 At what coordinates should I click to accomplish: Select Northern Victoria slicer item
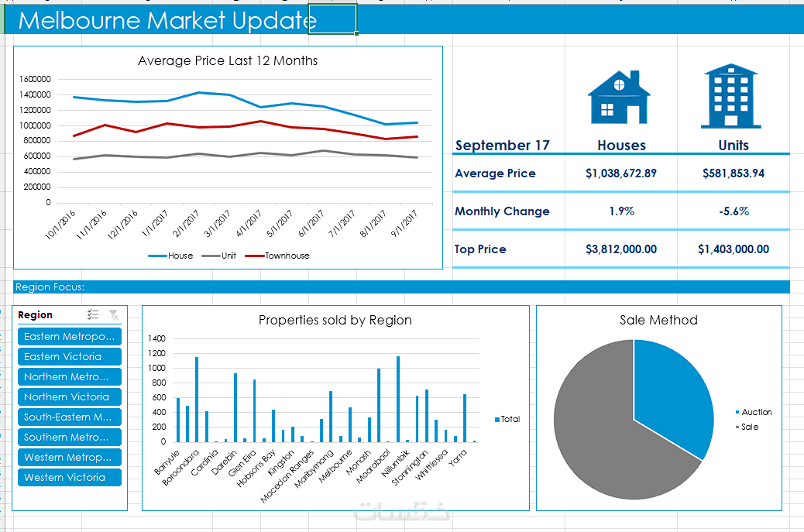click(x=70, y=396)
